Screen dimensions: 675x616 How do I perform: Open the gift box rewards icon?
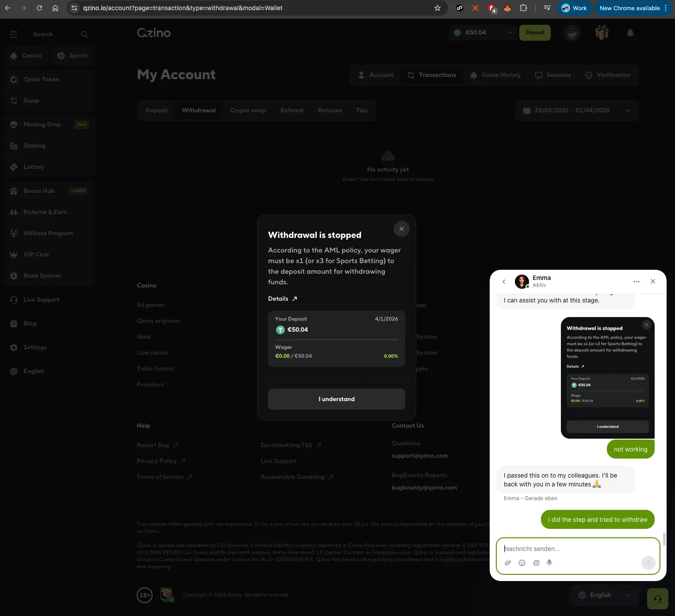click(x=602, y=33)
